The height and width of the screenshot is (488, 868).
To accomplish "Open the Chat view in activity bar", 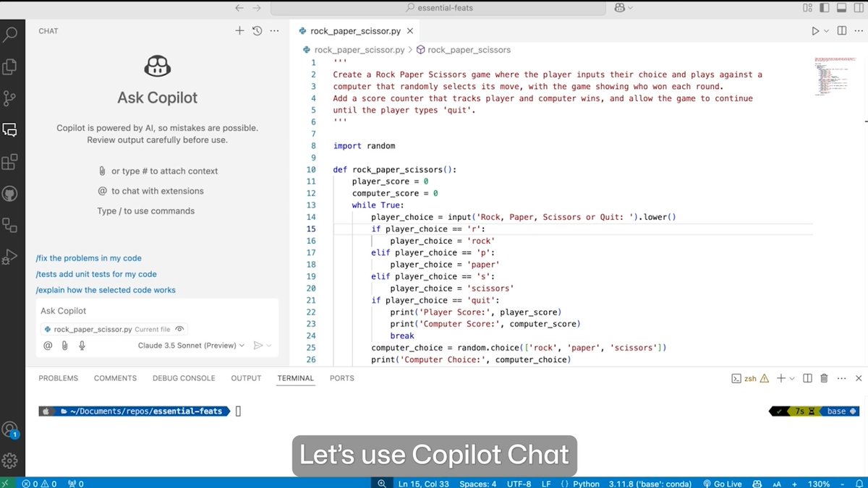I will click(x=10, y=130).
